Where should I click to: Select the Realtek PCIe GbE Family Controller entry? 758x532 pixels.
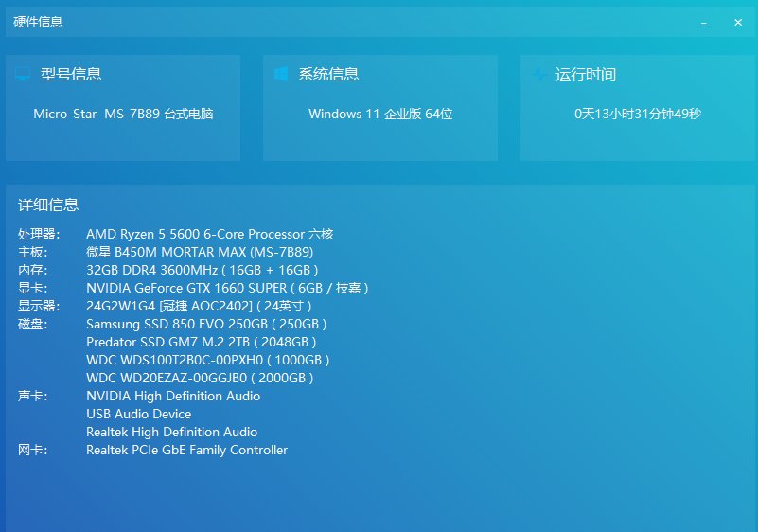pos(186,450)
